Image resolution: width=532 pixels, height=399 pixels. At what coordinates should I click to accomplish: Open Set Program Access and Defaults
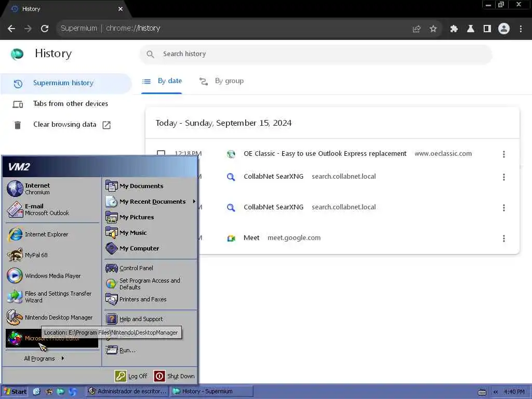click(150, 284)
